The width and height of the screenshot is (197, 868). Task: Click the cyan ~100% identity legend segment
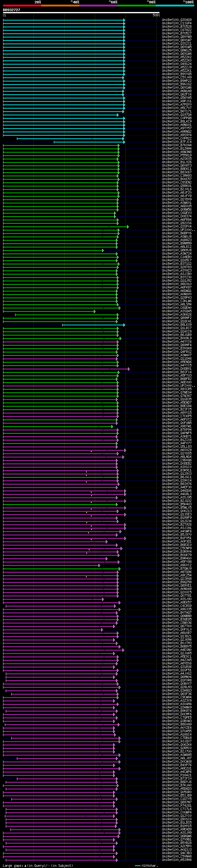(x=175, y=6)
